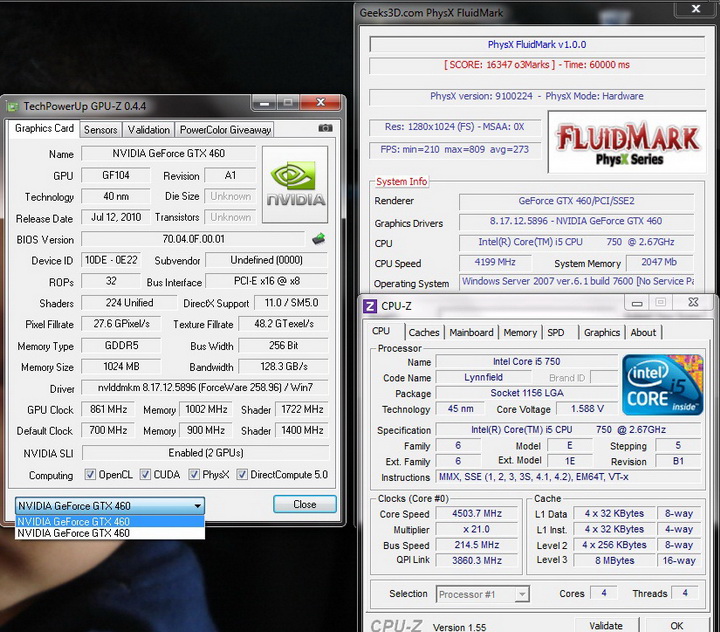Click the GPU-Z title bar app icon
Screen dimensions: 720x632
(x=12, y=107)
